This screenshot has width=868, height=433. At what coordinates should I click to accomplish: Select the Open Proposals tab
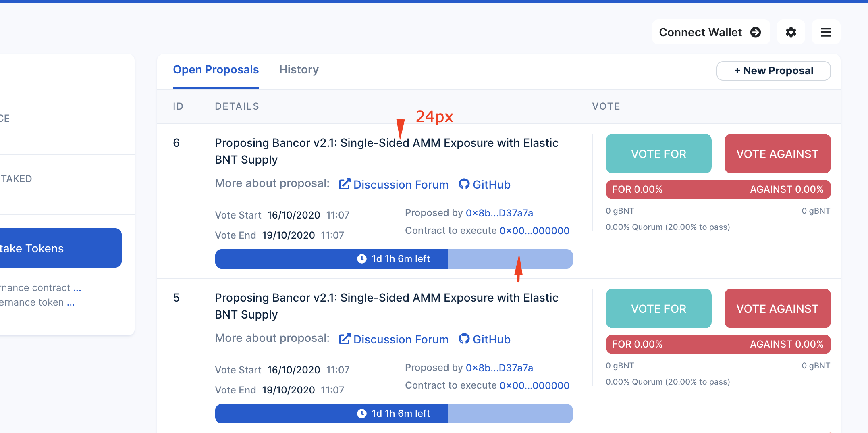coord(216,70)
